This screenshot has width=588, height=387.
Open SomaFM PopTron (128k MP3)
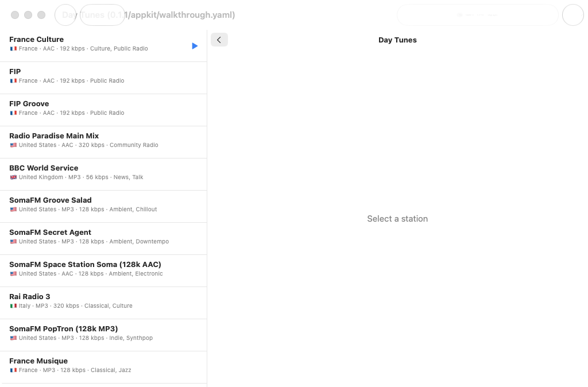103,335
